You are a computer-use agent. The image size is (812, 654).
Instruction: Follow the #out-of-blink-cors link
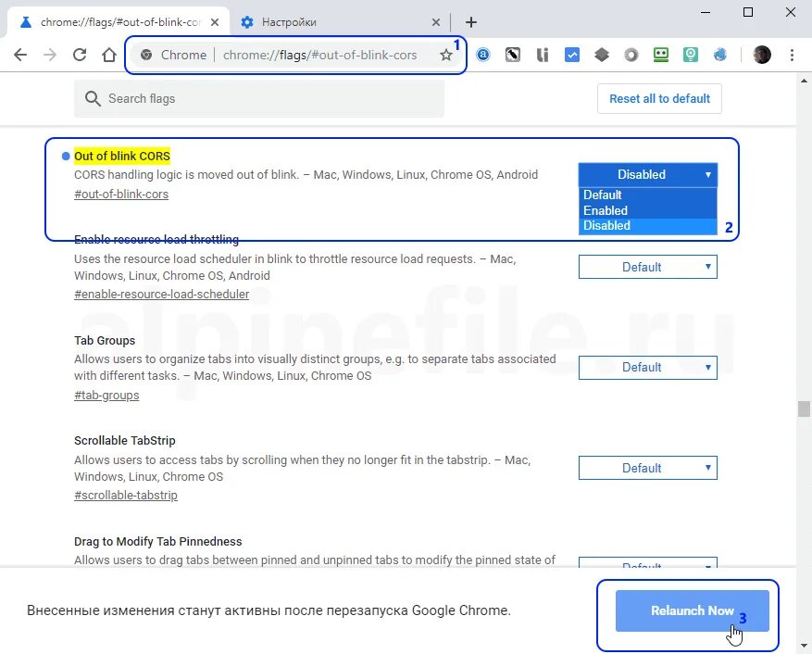click(121, 195)
